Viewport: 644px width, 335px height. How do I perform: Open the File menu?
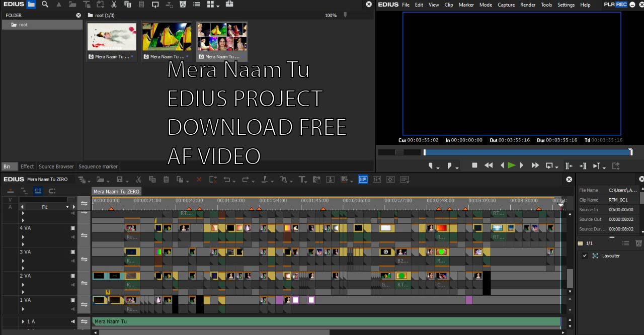point(406,5)
